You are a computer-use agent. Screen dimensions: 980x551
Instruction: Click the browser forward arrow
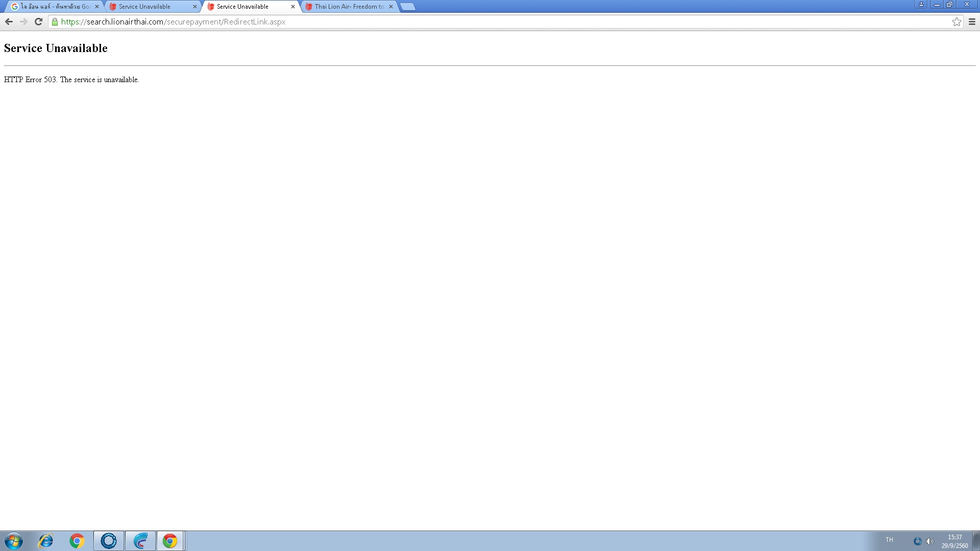tap(23, 21)
